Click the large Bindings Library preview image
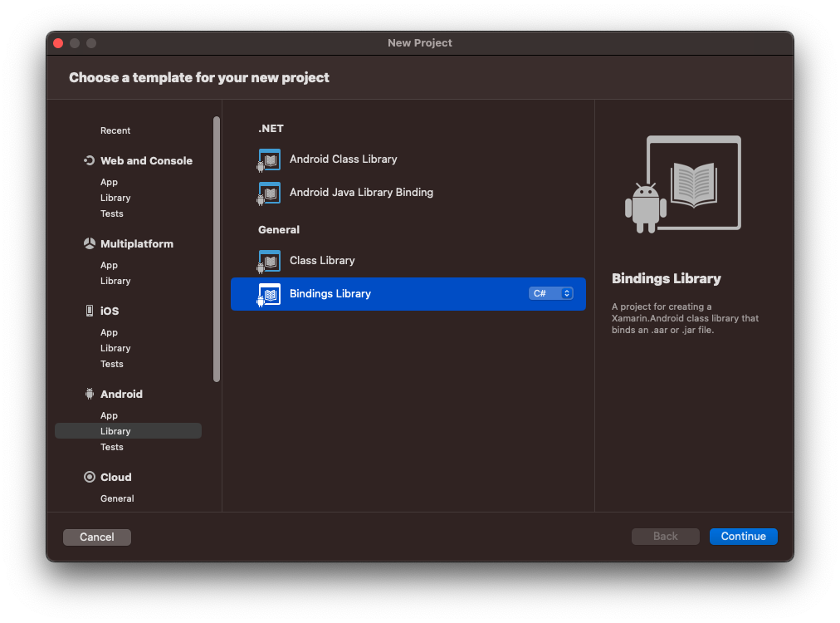840x623 pixels. coord(683,184)
